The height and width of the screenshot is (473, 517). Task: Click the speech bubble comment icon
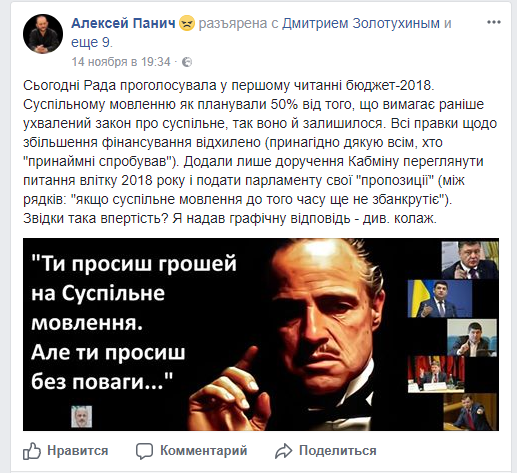144,451
